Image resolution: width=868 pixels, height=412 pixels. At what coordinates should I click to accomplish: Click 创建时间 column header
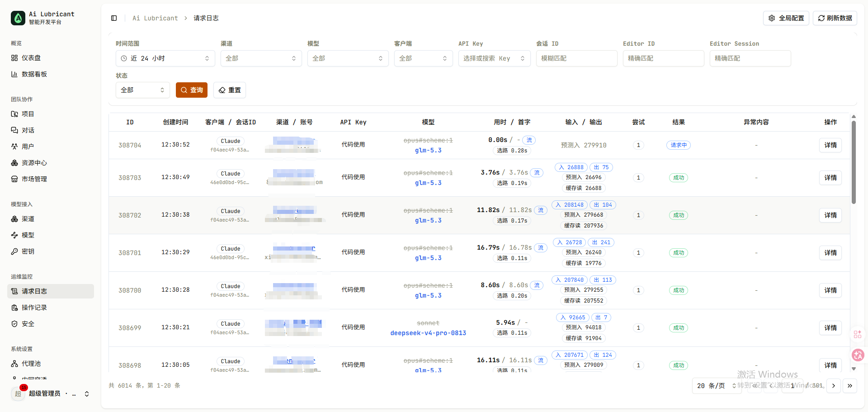[175, 122]
